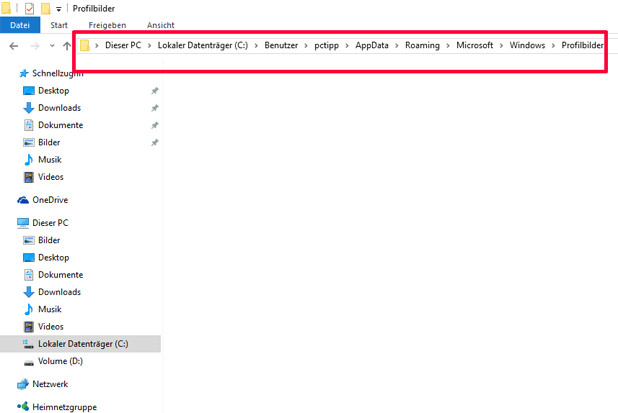
Task: Open Dokumente under Schnellzugriff
Action: coord(60,125)
